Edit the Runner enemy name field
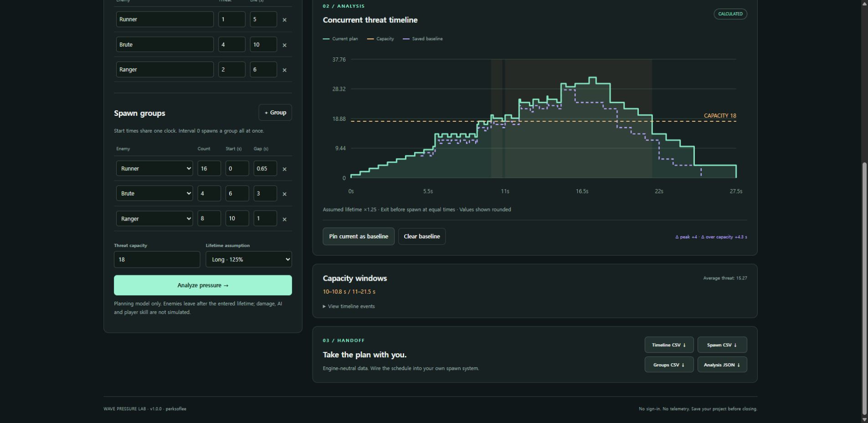Screen dimensions: 868x423 pos(164,19)
